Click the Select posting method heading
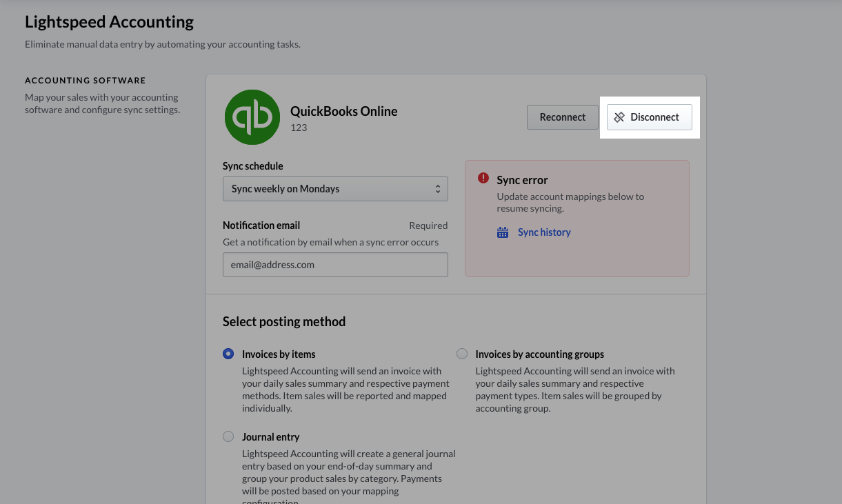 coord(284,321)
